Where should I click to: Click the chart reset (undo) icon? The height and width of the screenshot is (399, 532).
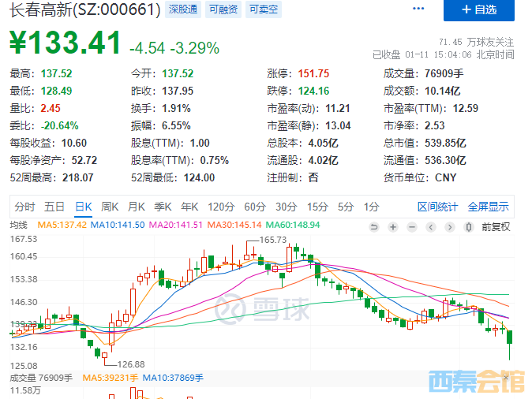373,226
